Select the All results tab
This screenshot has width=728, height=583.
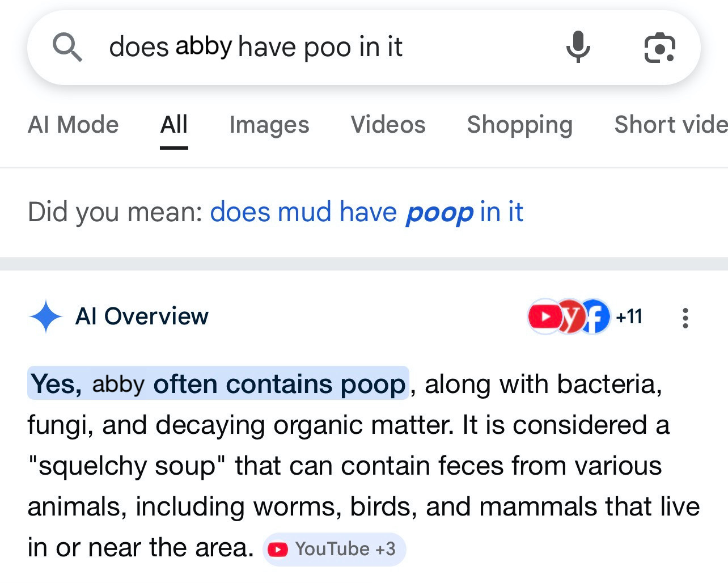point(173,125)
